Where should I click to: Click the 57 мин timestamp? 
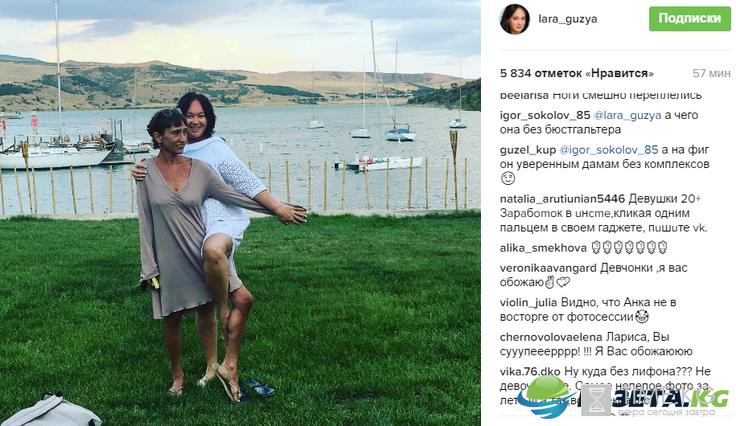(712, 73)
